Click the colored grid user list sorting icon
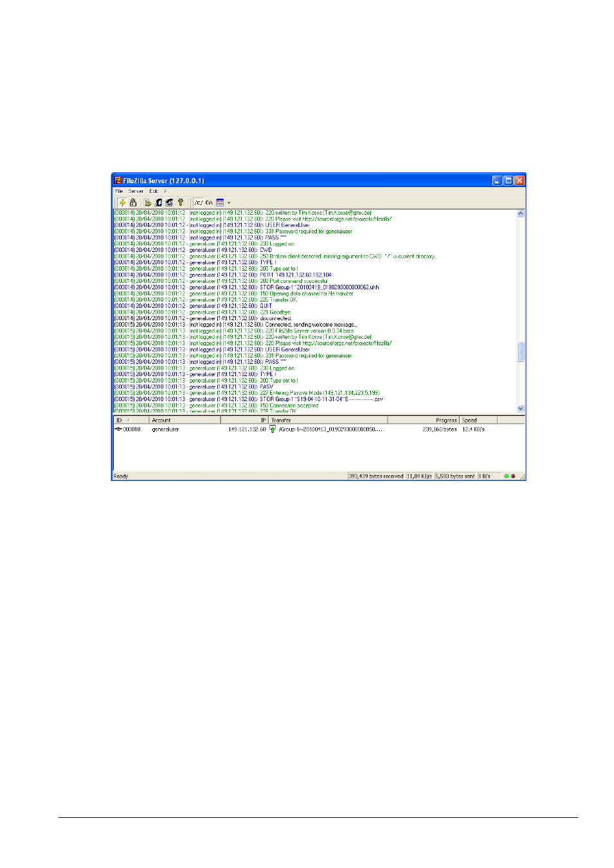The height and width of the screenshot is (868, 614). 220,203
